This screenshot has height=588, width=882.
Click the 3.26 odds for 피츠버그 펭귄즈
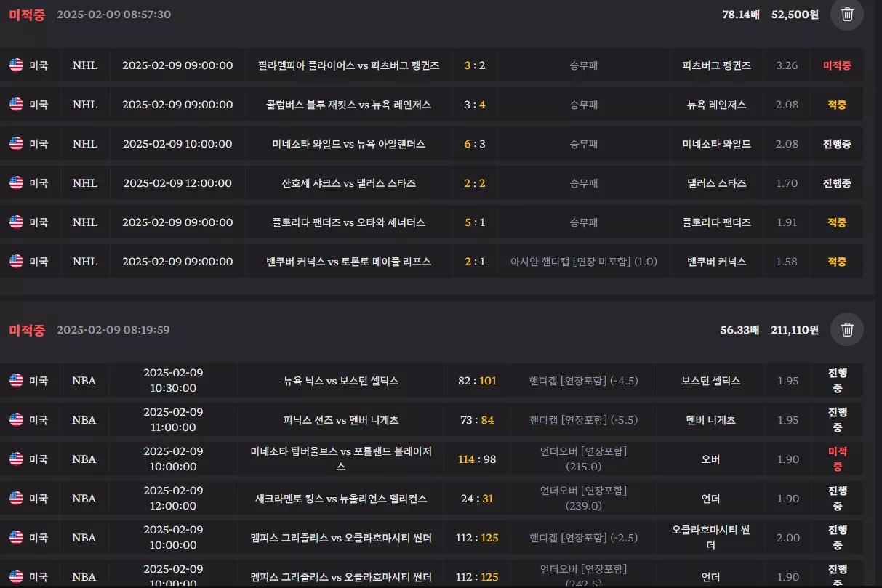coord(787,65)
